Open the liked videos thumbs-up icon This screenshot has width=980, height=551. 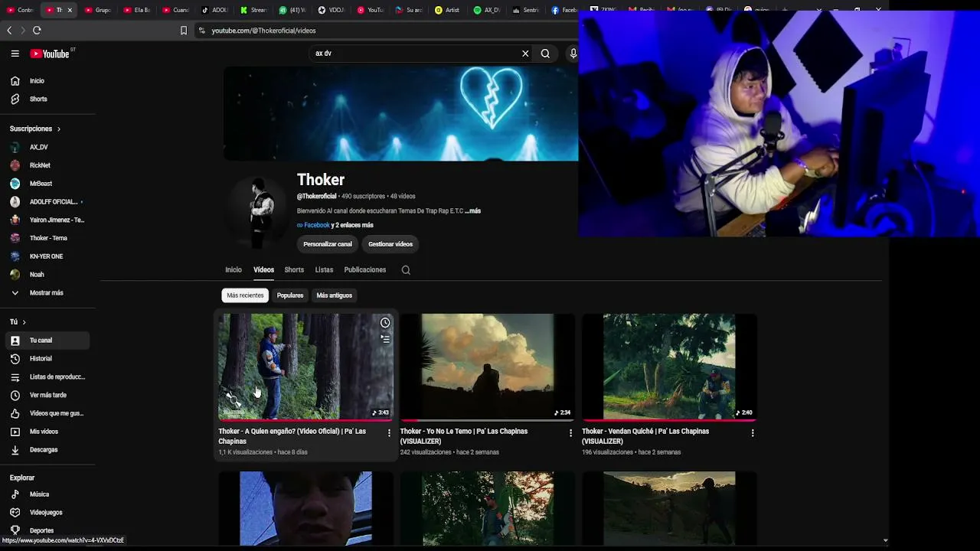15,413
